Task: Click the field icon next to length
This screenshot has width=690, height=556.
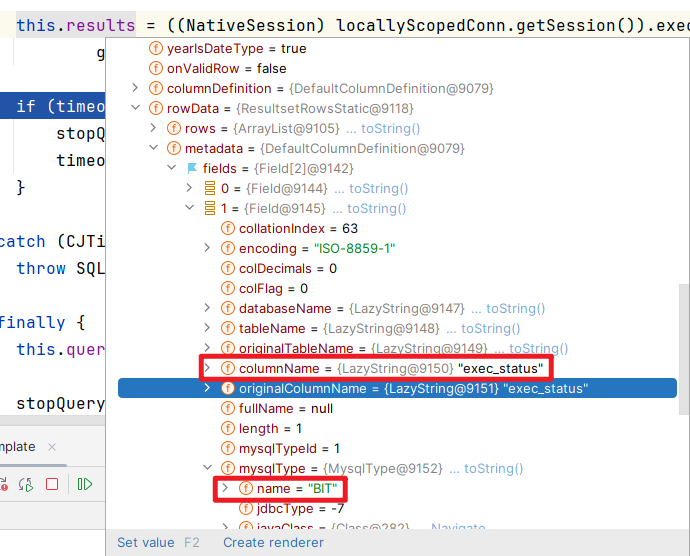Action: pos(228,428)
